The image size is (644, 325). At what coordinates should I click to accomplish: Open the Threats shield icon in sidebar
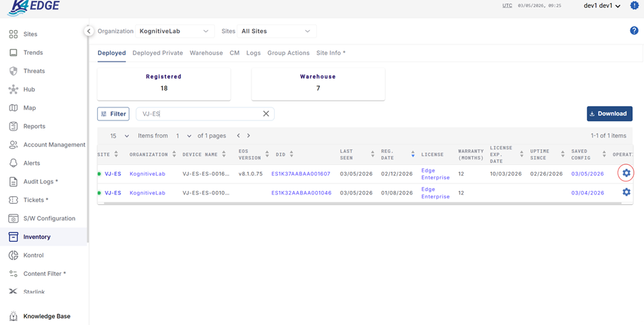click(13, 71)
